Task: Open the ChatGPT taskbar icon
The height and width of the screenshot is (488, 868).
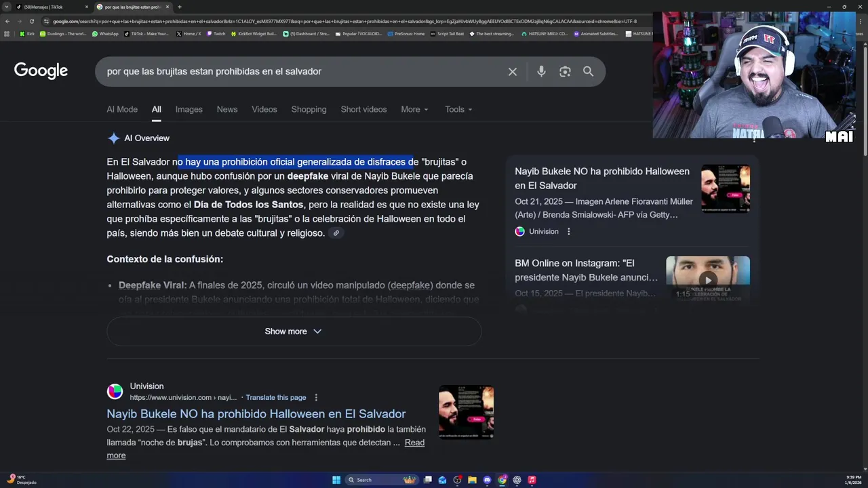Action: (517, 480)
